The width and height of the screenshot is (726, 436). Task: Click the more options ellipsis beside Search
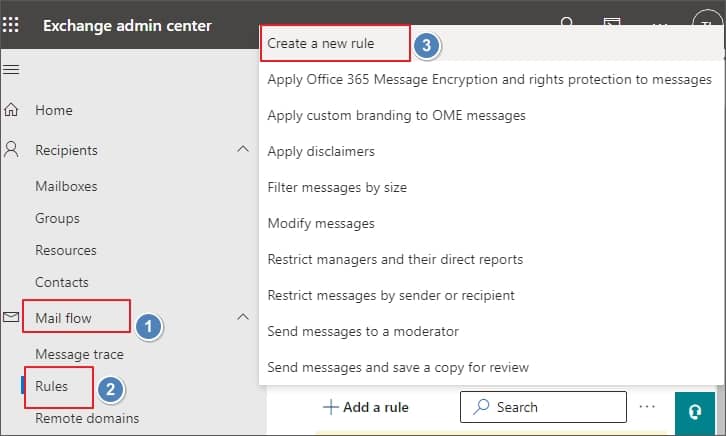point(647,407)
